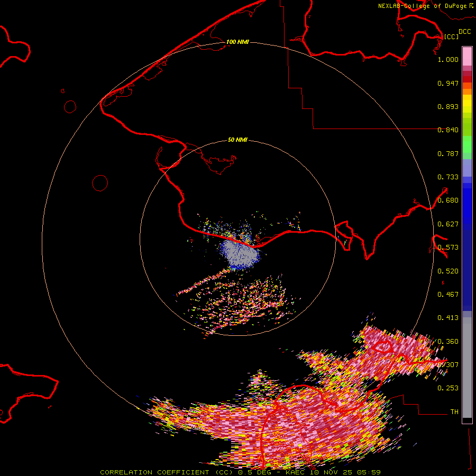476x476 pixels.
Task: Click the 0.840 color scale value
Action: coord(448,130)
